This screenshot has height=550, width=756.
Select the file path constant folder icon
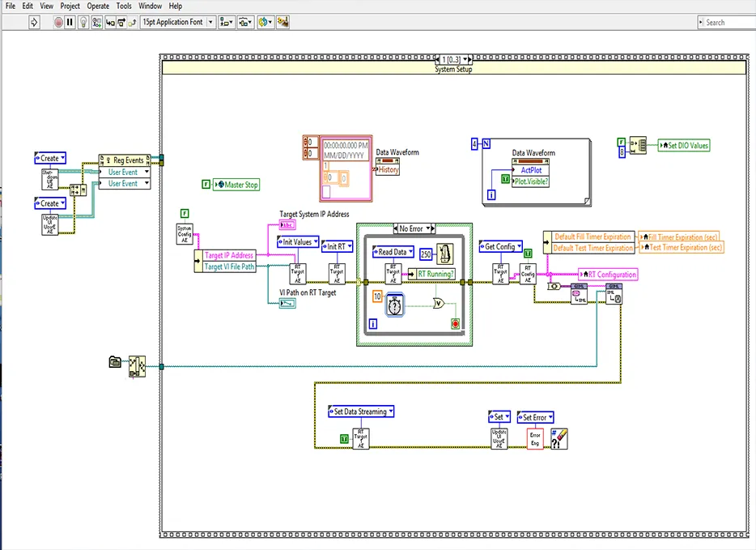pyautogui.click(x=115, y=362)
